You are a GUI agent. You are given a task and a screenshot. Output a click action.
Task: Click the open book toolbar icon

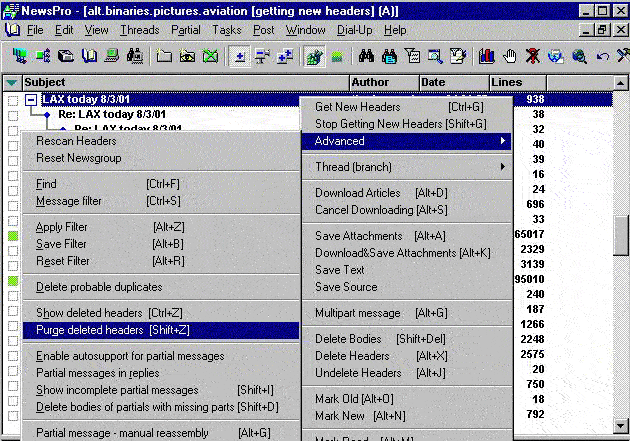click(90, 56)
